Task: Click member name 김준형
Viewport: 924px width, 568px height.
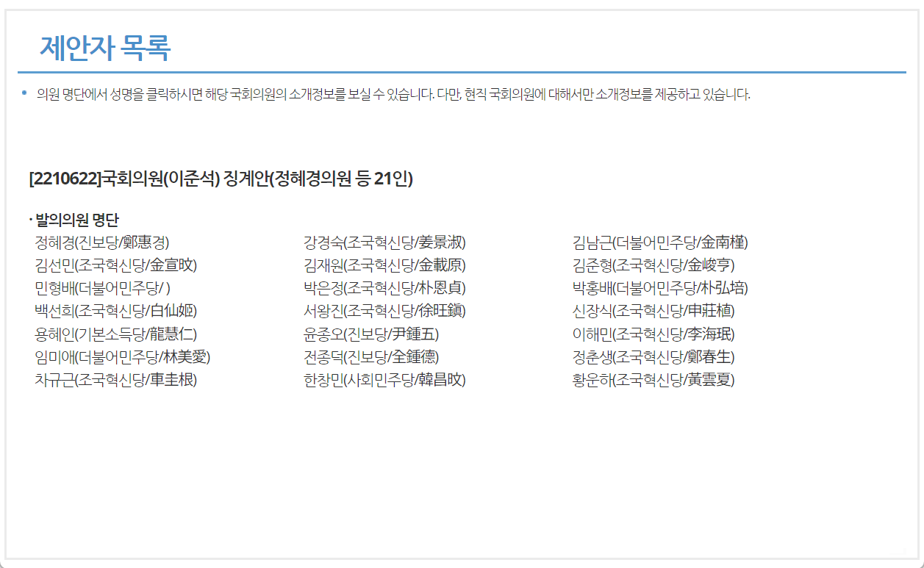Action: [x=653, y=265]
